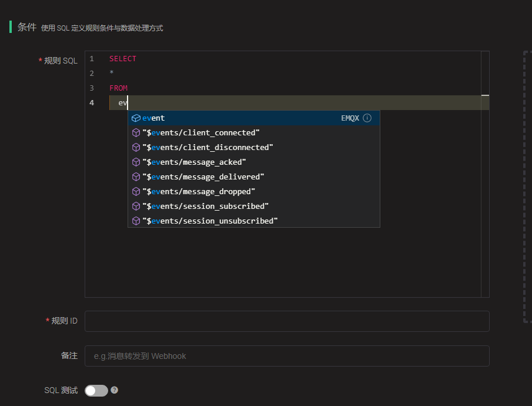532x406 pixels.
Task: Click the FROM keyword on line 3
Action: coord(118,88)
